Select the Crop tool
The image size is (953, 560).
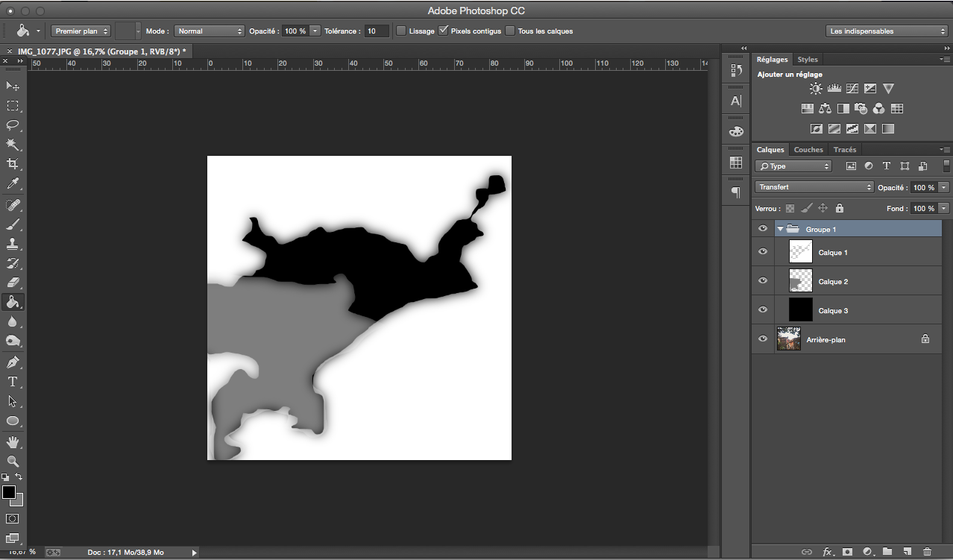13,164
